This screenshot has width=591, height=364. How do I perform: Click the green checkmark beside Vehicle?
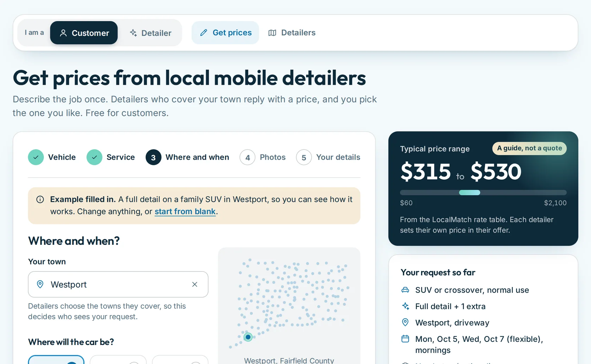[x=36, y=157]
